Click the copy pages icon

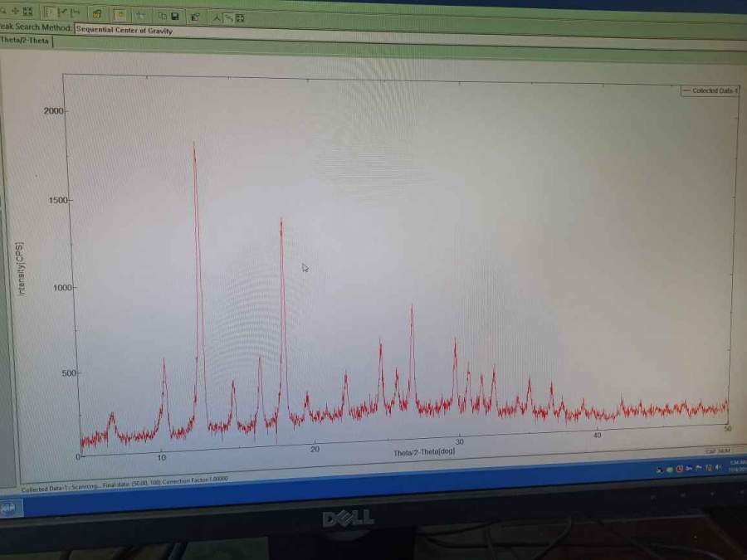[x=163, y=17]
